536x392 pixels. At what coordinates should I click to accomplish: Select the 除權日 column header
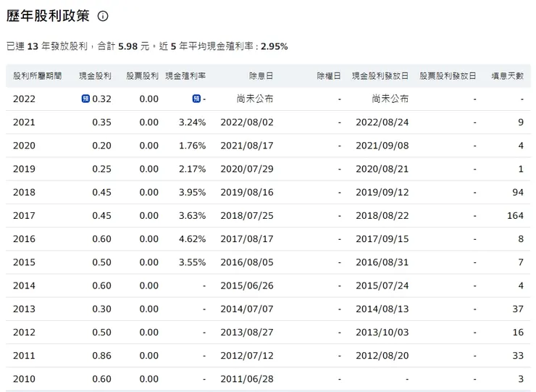pyautogui.click(x=329, y=75)
